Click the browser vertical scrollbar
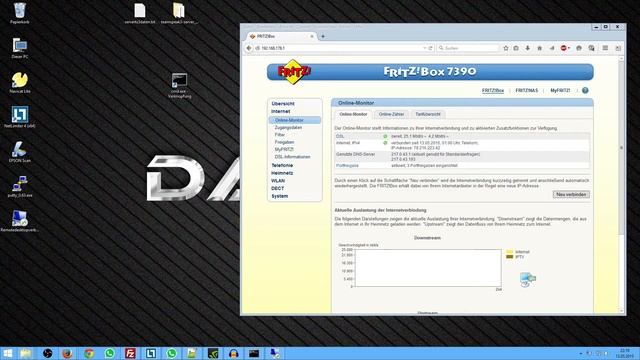This screenshot has height=360, width=640. 621,147
